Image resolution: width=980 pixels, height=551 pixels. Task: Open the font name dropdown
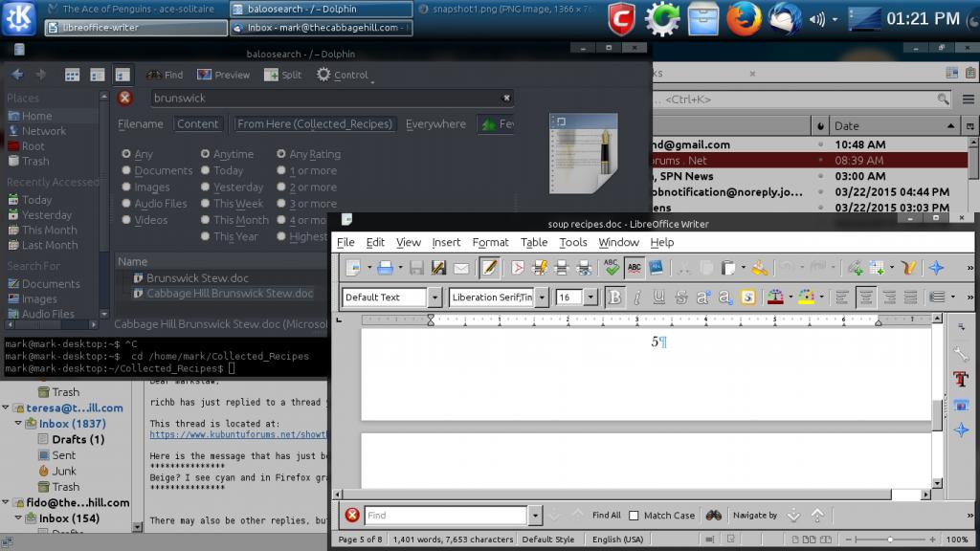(x=542, y=298)
